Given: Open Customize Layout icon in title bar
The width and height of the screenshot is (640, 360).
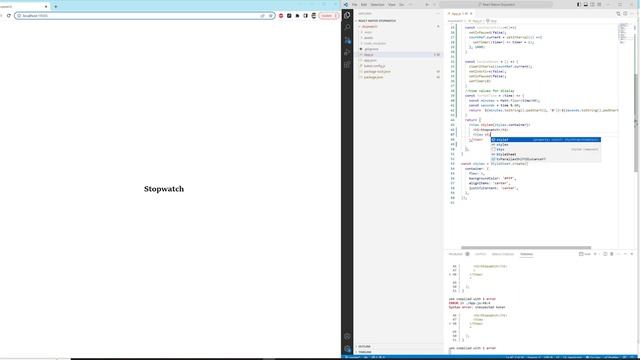Looking at the screenshot, I should point(599,4).
